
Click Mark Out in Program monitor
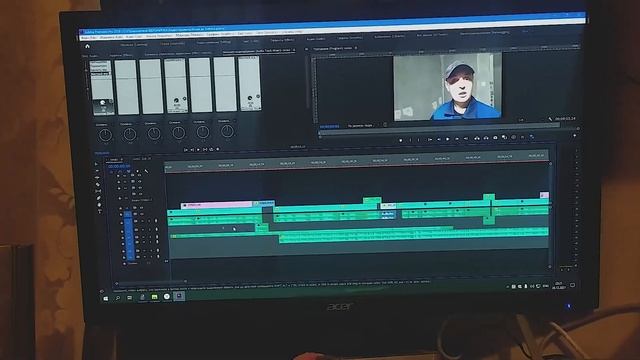419,140
